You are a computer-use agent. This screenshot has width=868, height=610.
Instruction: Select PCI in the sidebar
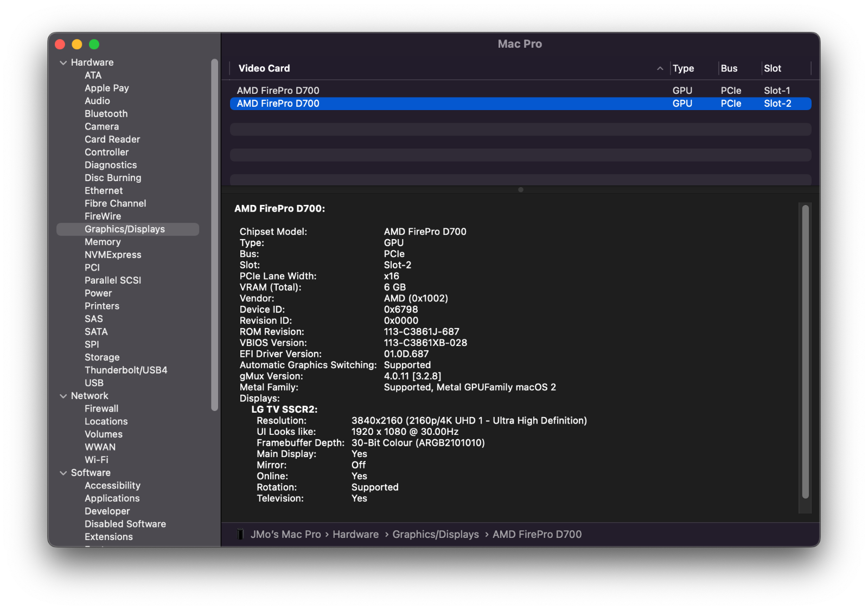(x=92, y=267)
